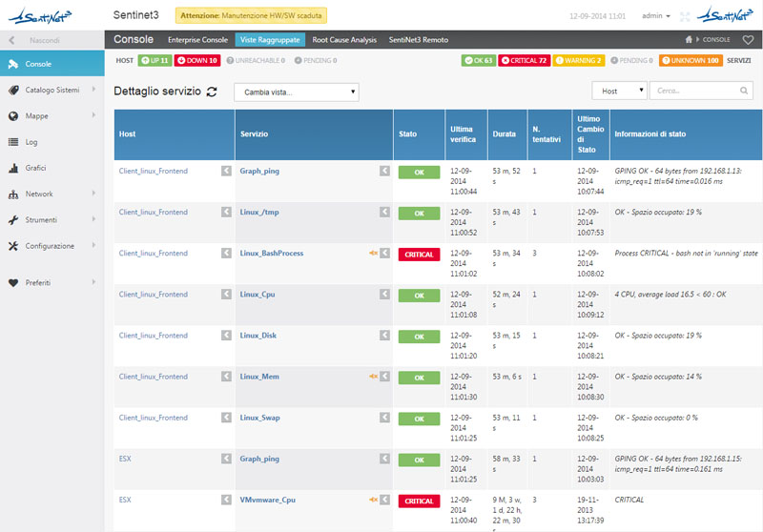Screen dimensions: 763x532
Task: Open the VMvmware_Cpu service link
Action: point(268,500)
